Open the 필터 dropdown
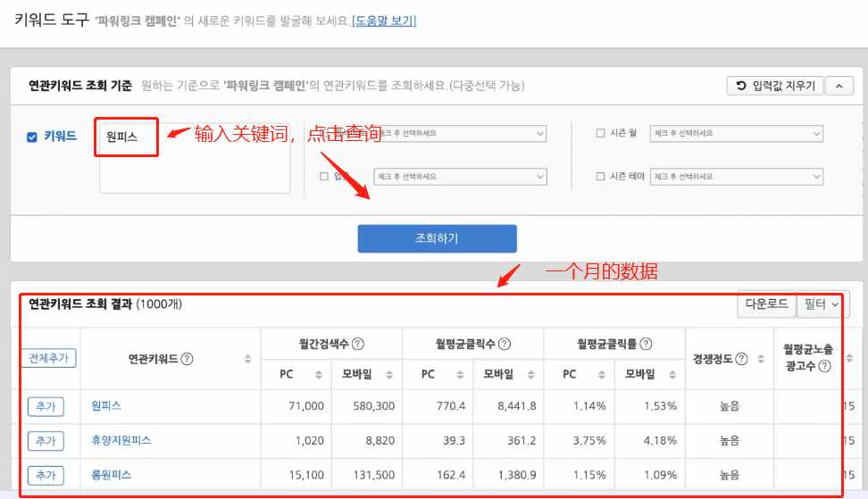 (x=822, y=304)
